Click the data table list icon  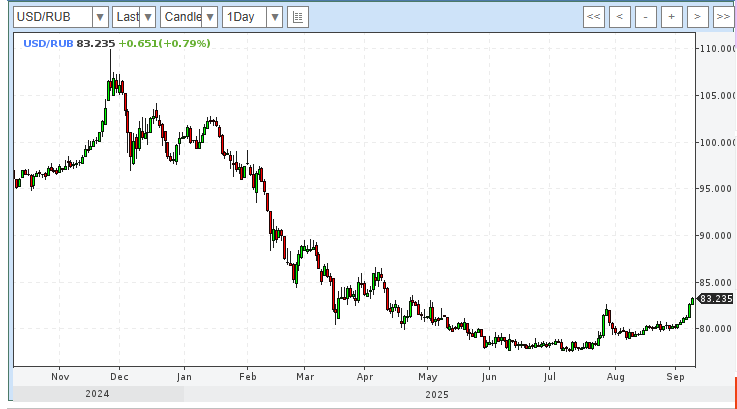point(298,17)
